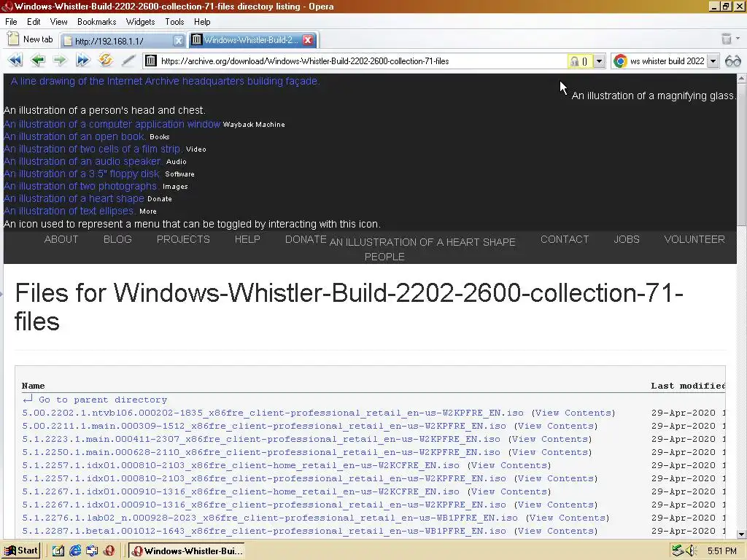Viewport: 747px width, 560px height.
Task: Open the Help menu
Action: (x=202, y=22)
